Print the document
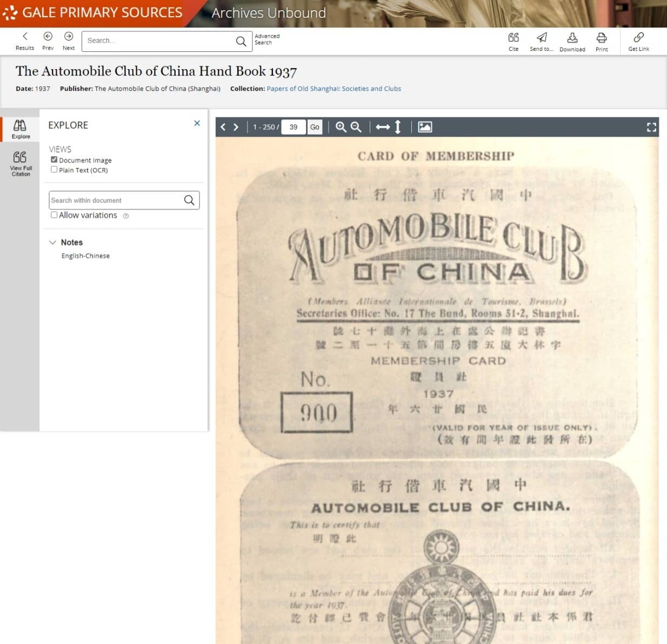The width and height of the screenshot is (667, 644). (x=602, y=42)
